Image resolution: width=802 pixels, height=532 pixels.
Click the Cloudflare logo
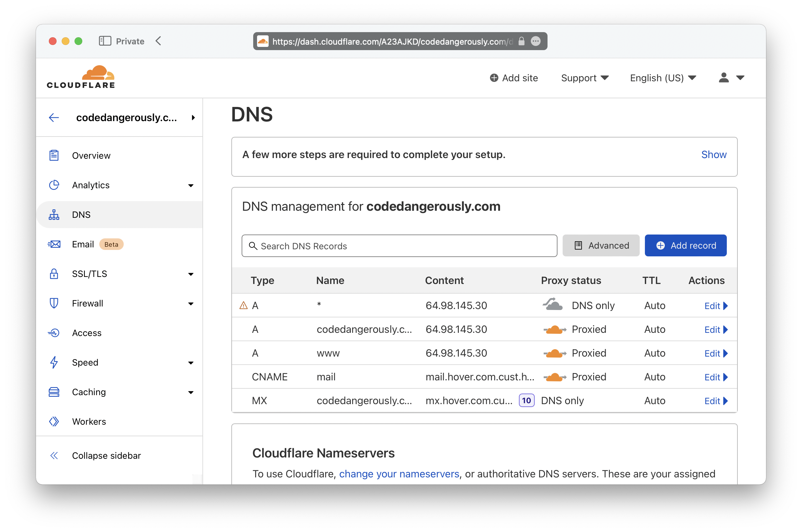click(x=81, y=77)
